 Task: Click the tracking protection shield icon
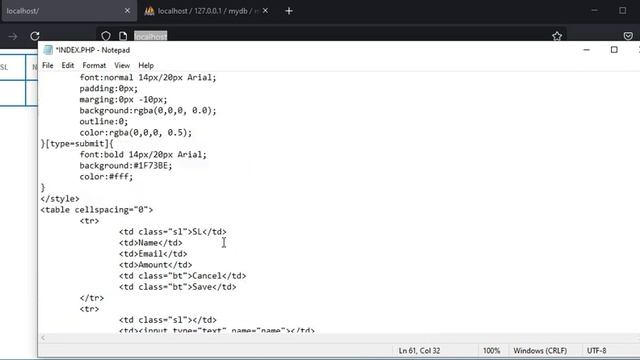coord(106,36)
